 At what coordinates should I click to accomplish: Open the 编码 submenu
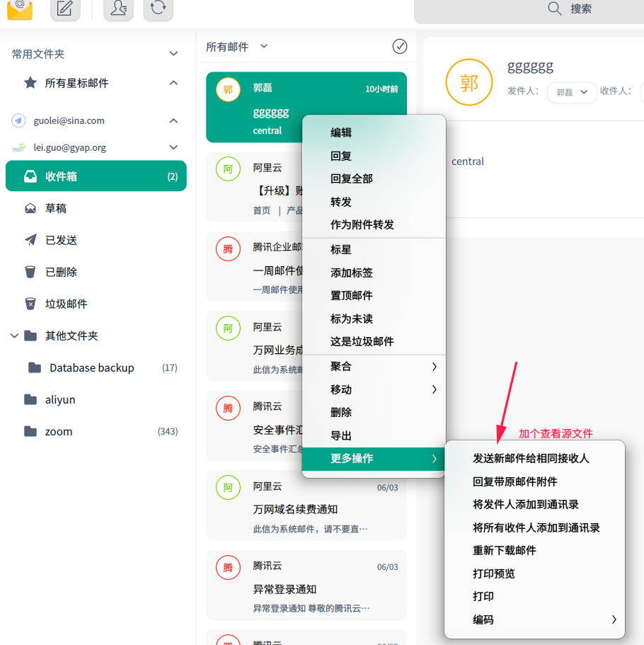pyautogui.click(x=534, y=620)
